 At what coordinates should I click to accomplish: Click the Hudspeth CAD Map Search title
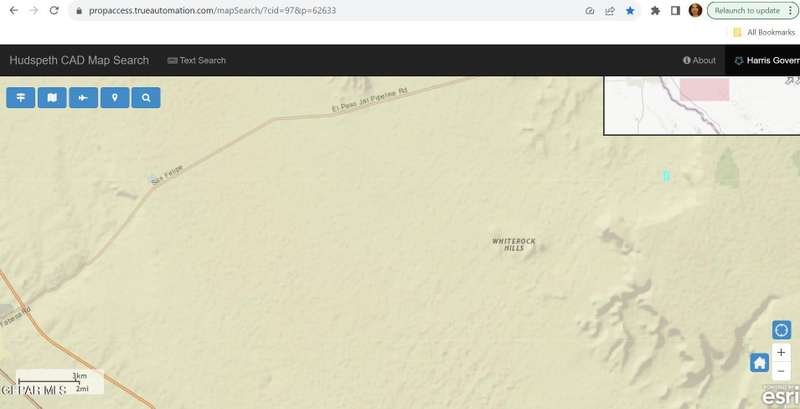tap(79, 61)
